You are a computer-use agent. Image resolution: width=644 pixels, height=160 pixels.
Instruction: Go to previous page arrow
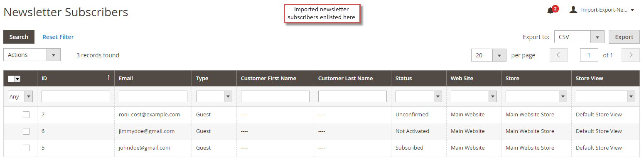559,55
